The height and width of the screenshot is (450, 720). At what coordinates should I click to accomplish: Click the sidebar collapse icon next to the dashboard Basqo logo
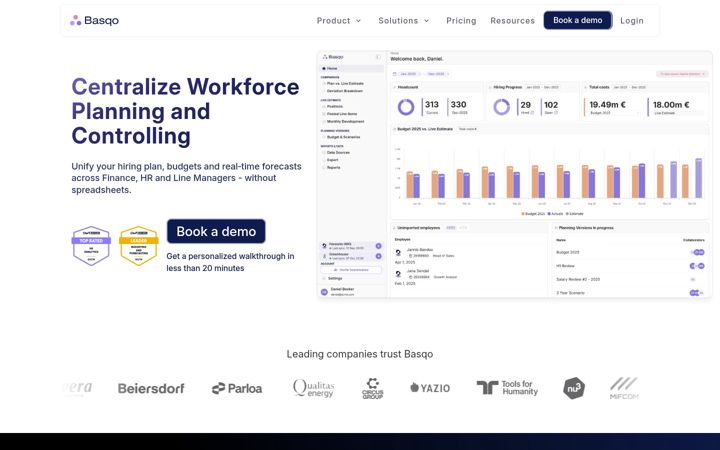click(378, 57)
